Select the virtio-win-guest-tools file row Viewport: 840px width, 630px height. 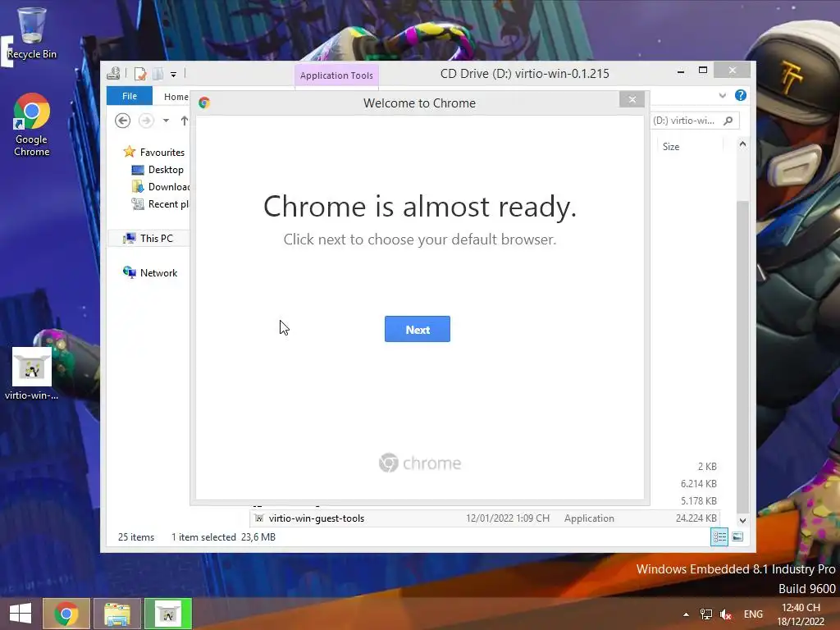(x=485, y=518)
